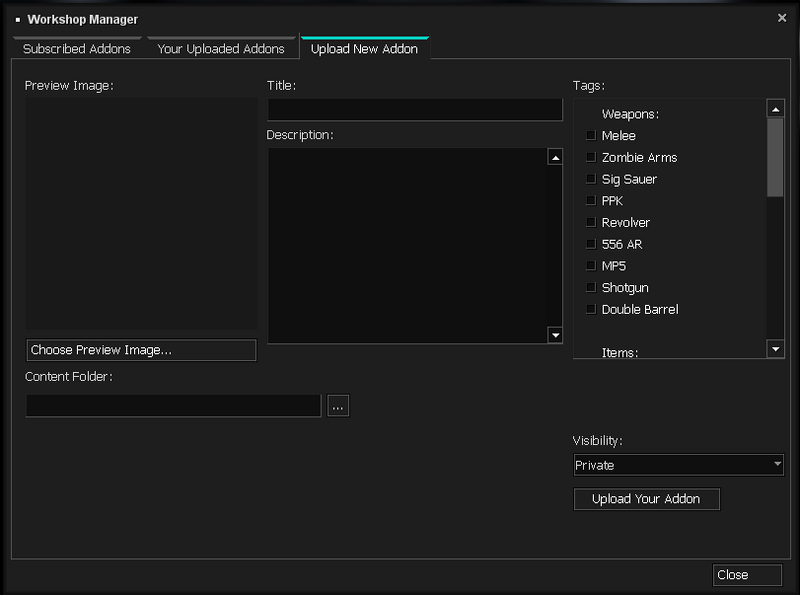This screenshot has height=595, width=800.
Task: Check the Shotgun weapon tag
Action: 590,287
